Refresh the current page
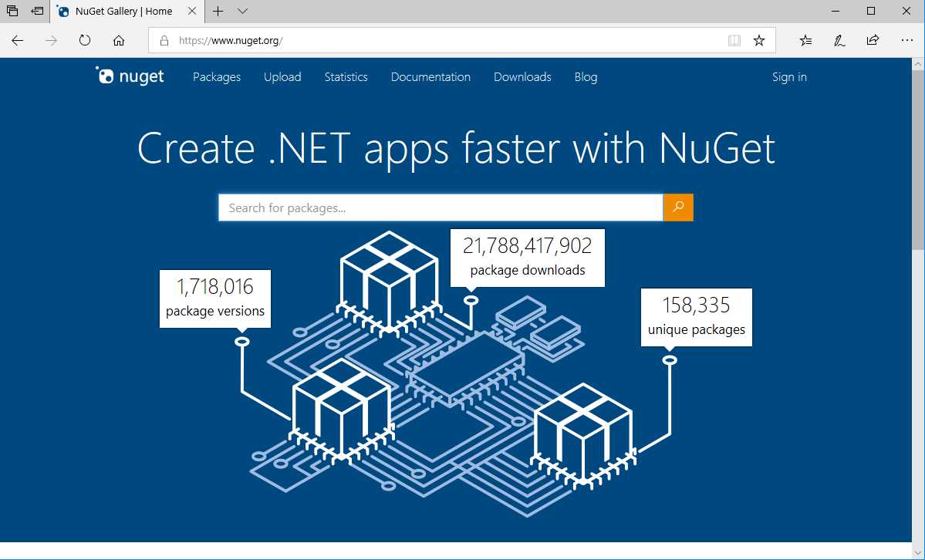Image resolution: width=925 pixels, height=560 pixels. (85, 40)
